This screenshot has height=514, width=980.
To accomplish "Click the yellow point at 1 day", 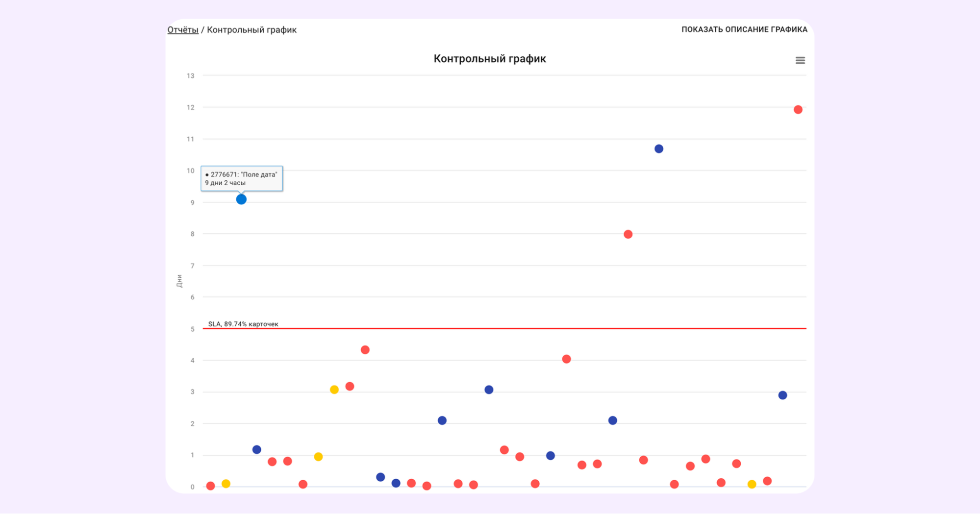I will [x=318, y=457].
